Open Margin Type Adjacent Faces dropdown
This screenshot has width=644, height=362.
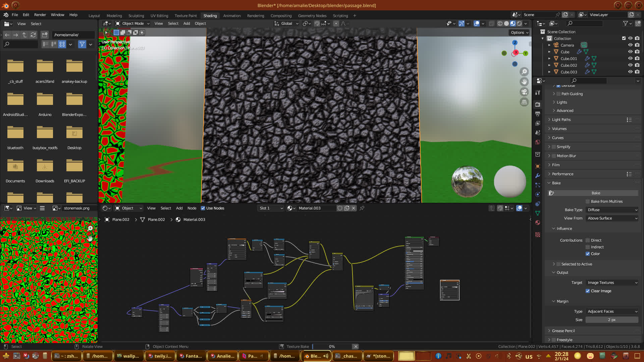pyautogui.click(x=612, y=311)
